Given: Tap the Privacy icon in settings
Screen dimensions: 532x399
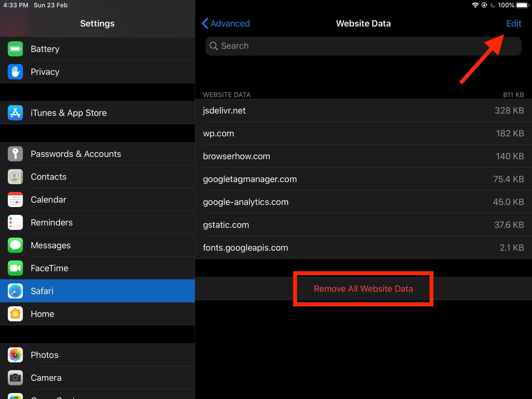Looking at the screenshot, I should pos(15,71).
